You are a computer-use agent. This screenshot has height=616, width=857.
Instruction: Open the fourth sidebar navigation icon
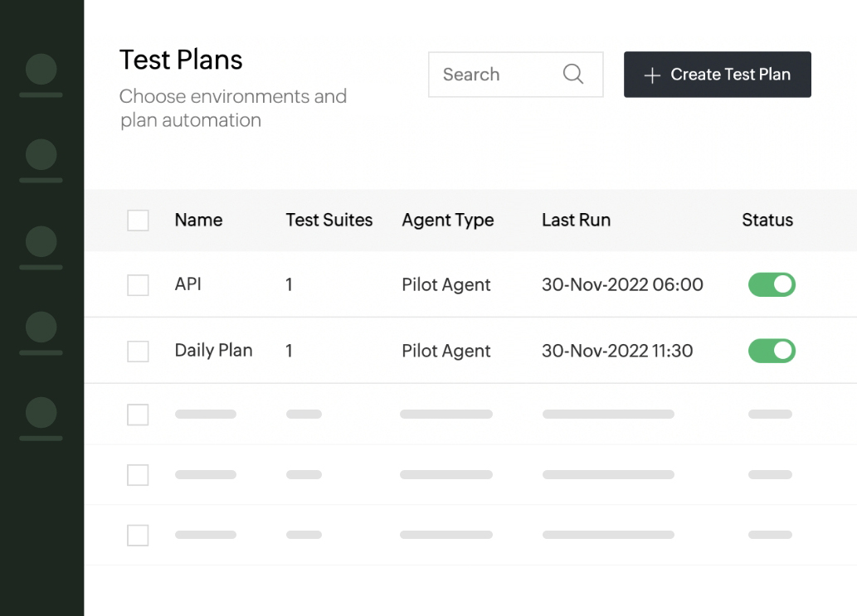(41, 327)
